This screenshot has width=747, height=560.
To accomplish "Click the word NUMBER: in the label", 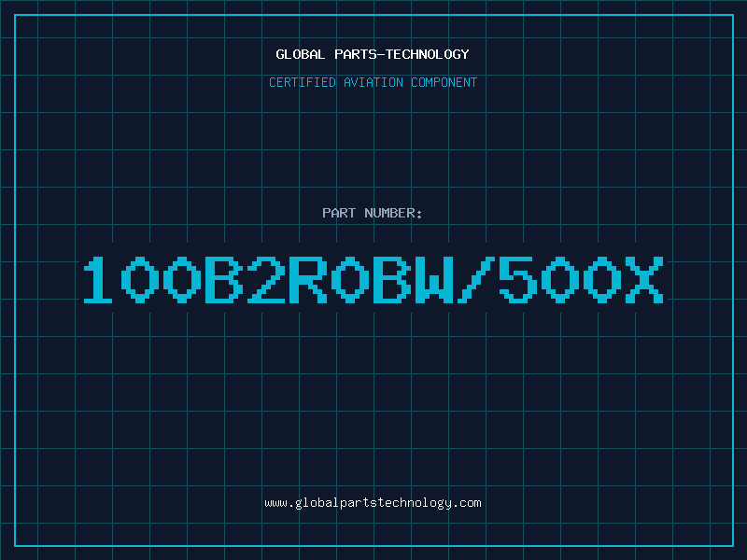I will [x=393, y=213].
